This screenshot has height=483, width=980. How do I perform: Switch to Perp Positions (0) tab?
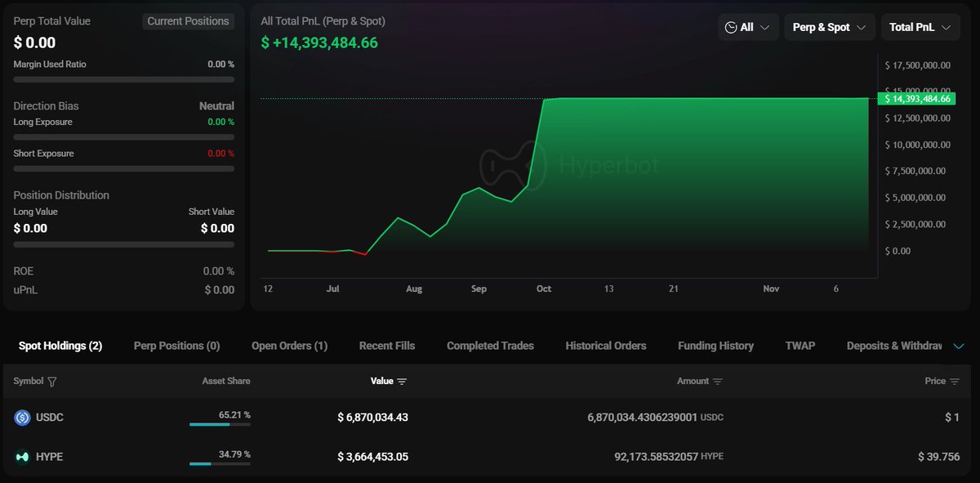[x=176, y=346]
